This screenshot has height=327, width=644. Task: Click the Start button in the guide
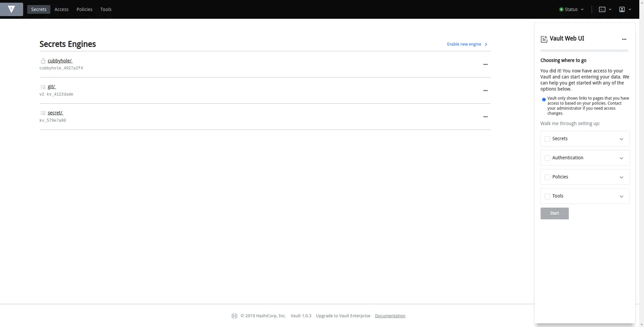coord(554,213)
